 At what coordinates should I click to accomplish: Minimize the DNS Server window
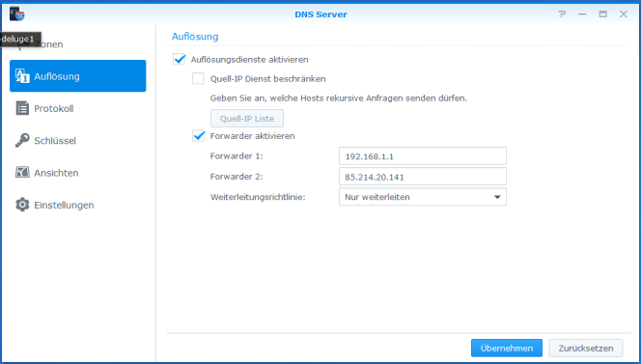click(x=582, y=14)
